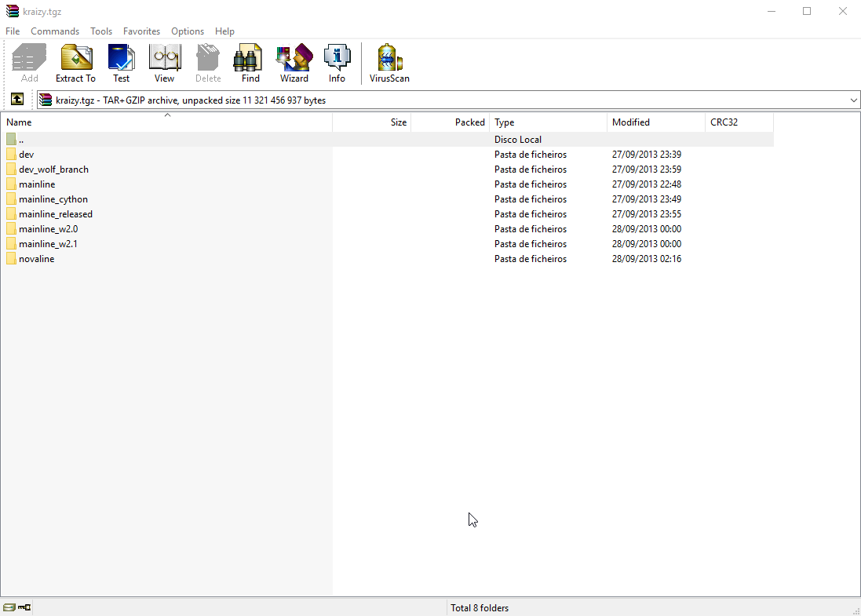Run the Test archive tool
The width and height of the screenshot is (861, 616).
coord(121,63)
